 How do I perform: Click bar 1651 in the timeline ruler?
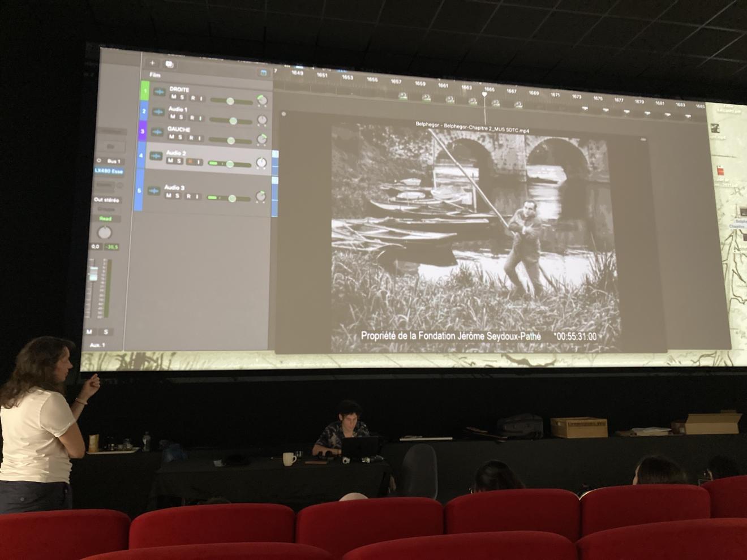click(322, 75)
